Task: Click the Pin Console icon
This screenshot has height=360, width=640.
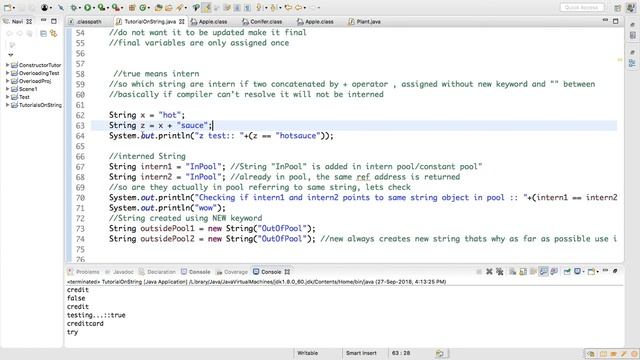Action: tap(567, 271)
